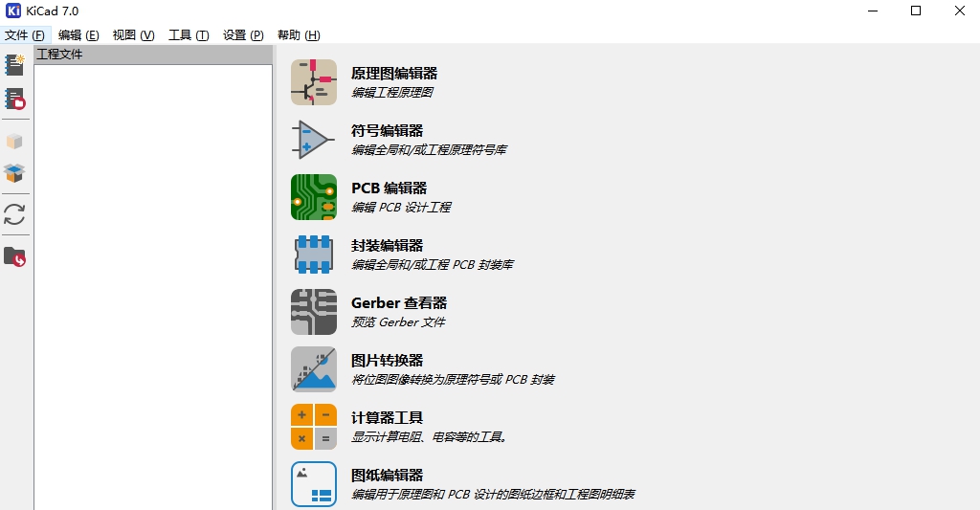Open the image converter via mountain icon
980x510 pixels.
pyautogui.click(x=314, y=369)
